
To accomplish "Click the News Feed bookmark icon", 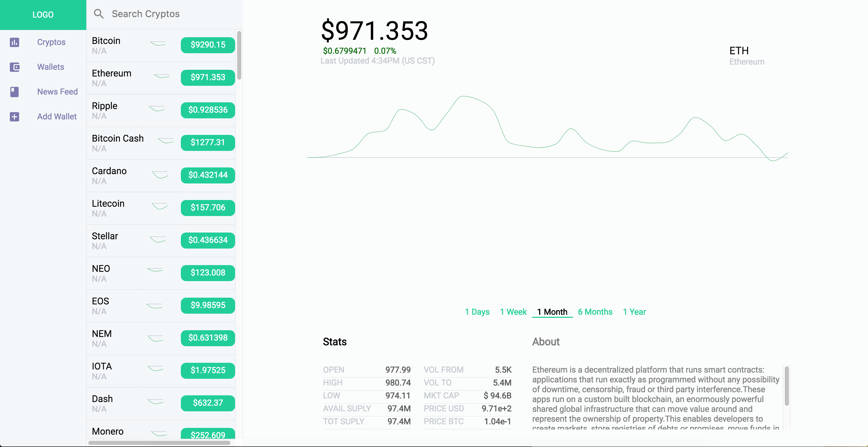I will [14, 92].
